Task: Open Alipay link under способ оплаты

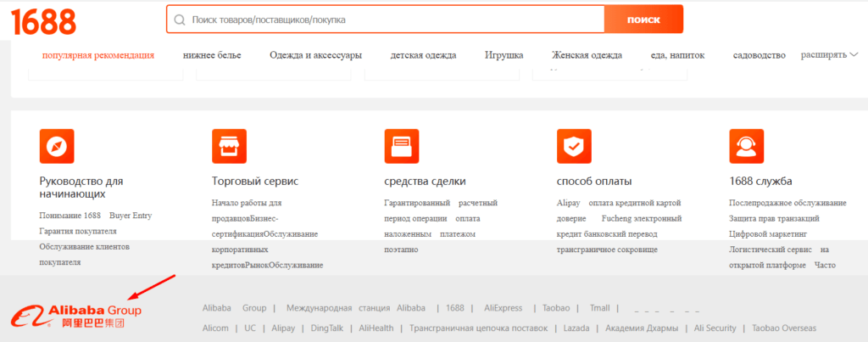Action: [568, 203]
